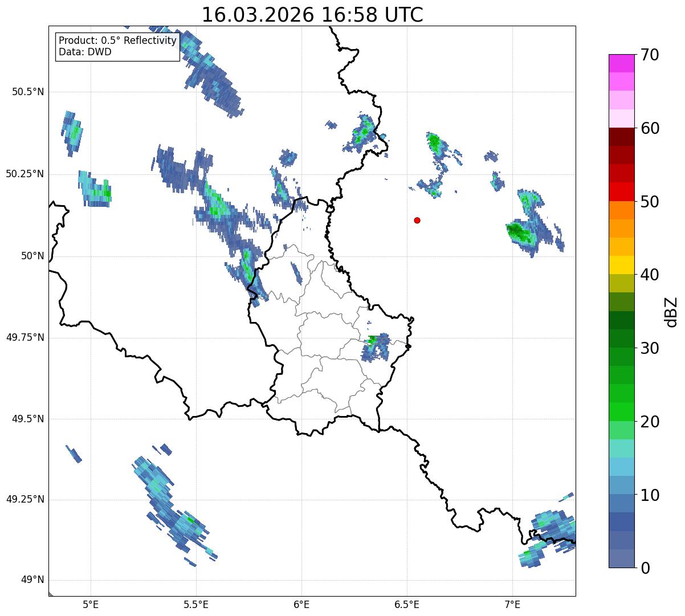Click the 49.5°N latitude tick label
This screenshot has width=685, height=616.
28,419
